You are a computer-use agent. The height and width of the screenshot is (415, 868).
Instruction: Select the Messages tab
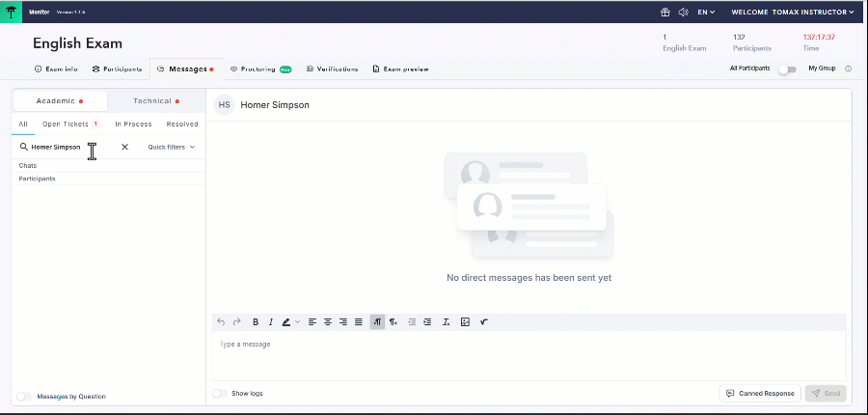click(186, 69)
